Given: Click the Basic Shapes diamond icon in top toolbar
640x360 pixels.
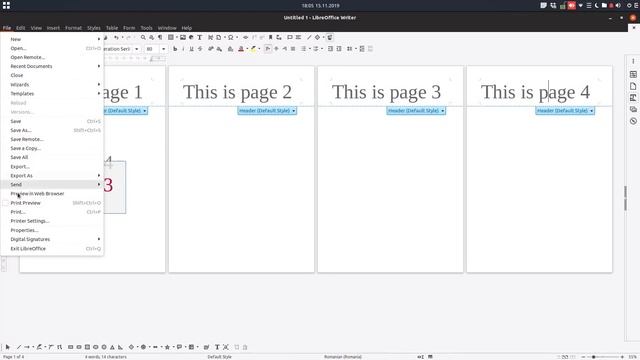Looking at the screenshot, I should (x=317, y=37).
